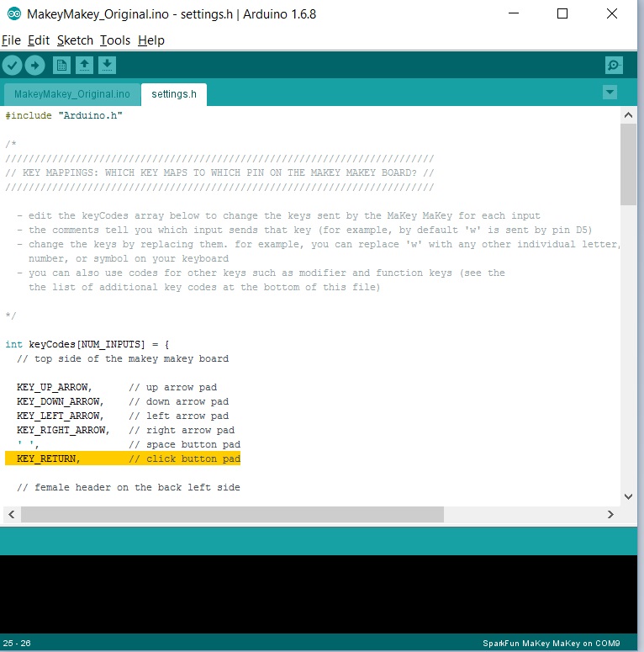Viewport: 644px width, 652px height.
Task: Open the Help menu
Action: point(151,40)
